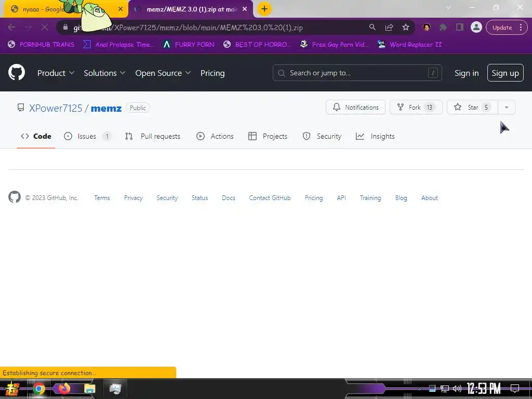Open the notification center icon
The image size is (532, 399).
tap(515, 389)
